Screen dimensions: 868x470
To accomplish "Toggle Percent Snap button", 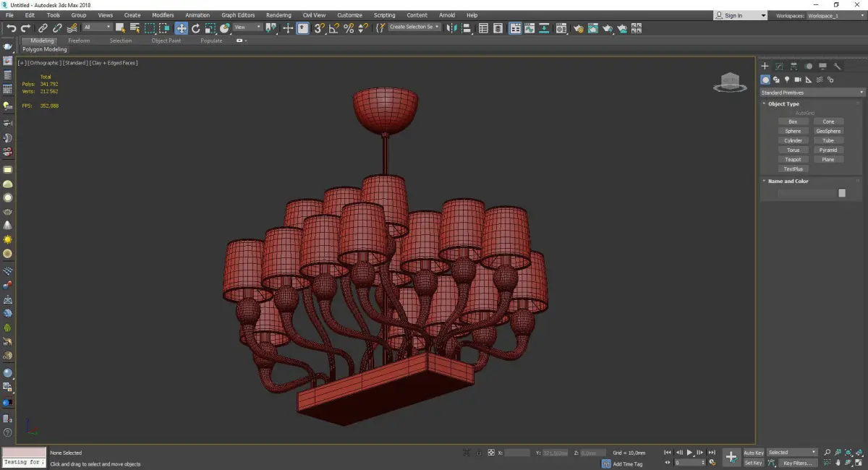I will [x=349, y=28].
